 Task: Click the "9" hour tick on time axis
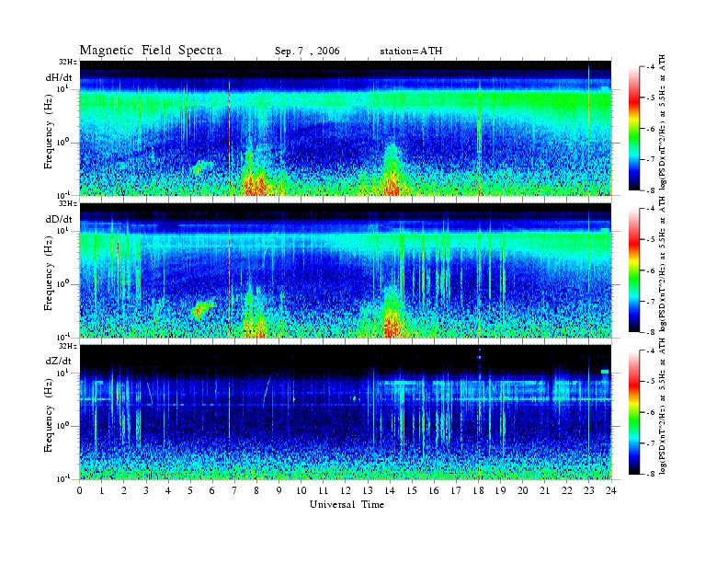[279, 491]
